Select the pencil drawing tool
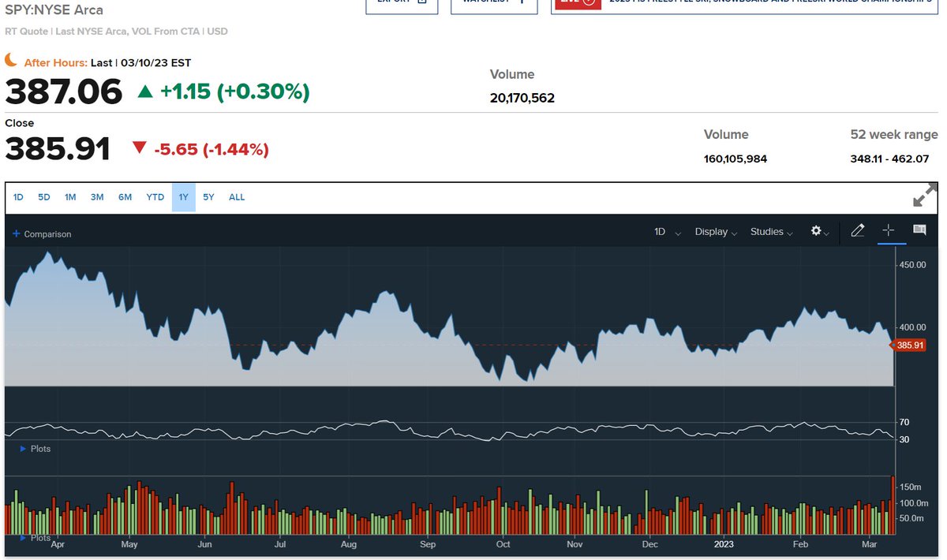Image resolution: width=947 pixels, height=560 pixels. coord(858,230)
